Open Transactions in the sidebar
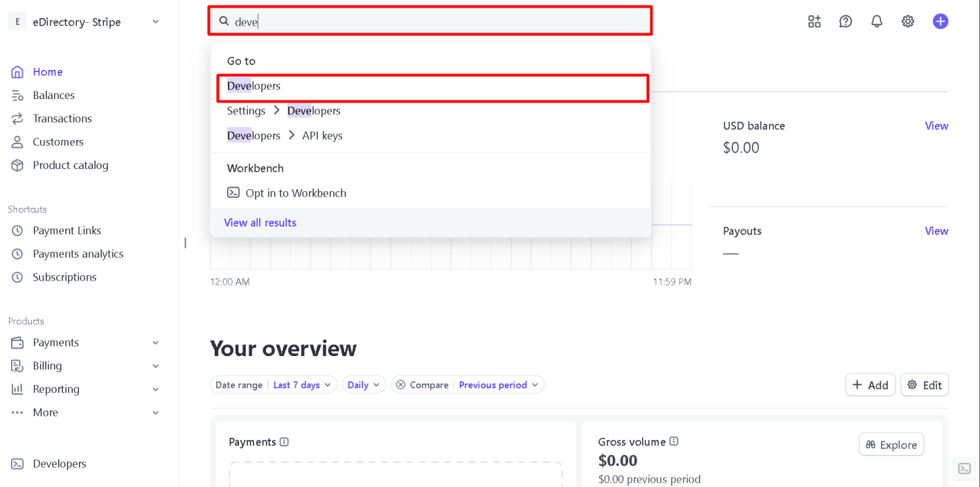The width and height of the screenshot is (980, 487). tap(62, 118)
